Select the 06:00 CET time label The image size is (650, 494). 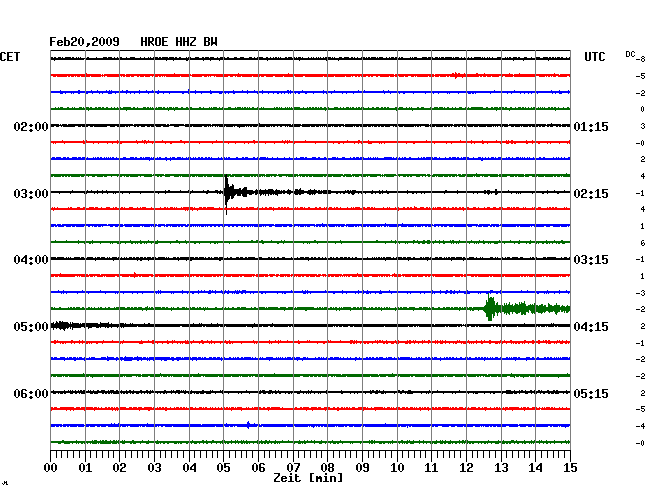31,393
